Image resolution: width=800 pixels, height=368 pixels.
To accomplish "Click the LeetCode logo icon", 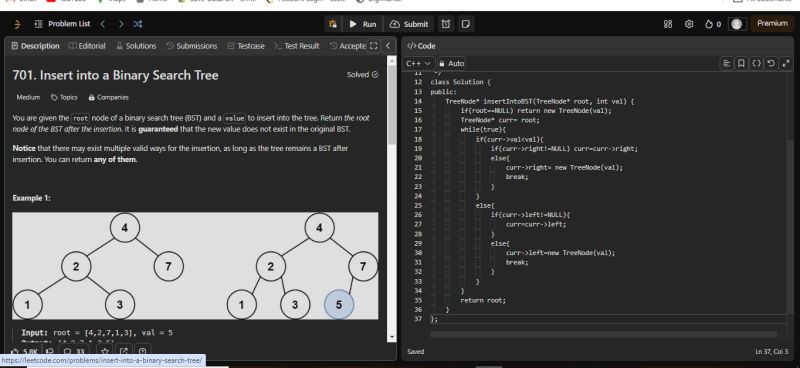I will [x=17, y=24].
